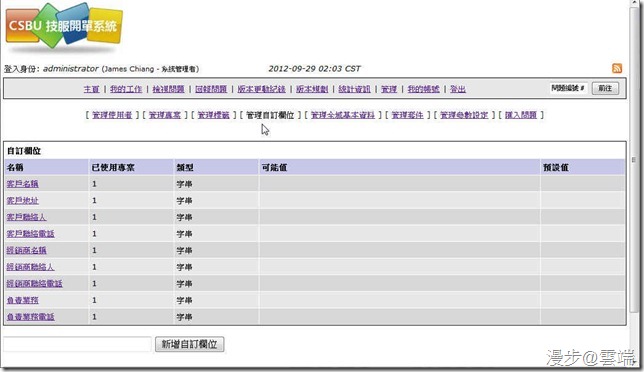
Task: Click the 自訂欄位 table title
Action: pos(24,151)
